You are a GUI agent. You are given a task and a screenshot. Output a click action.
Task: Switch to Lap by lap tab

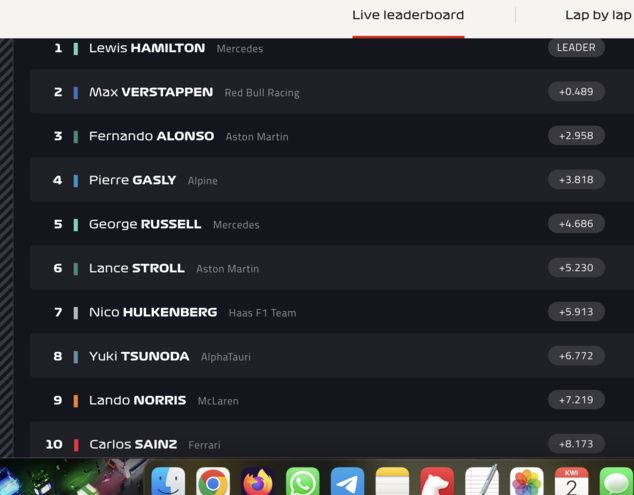tap(598, 15)
